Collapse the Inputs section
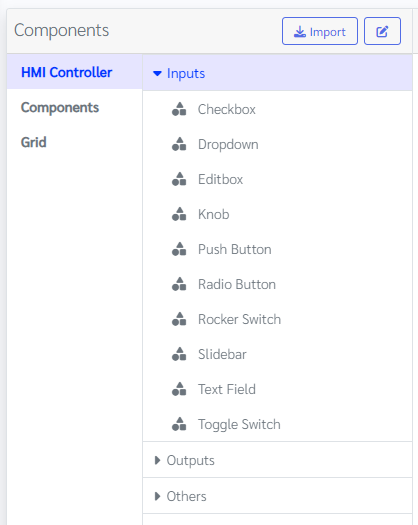The image size is (418, 525). [157, 73]
